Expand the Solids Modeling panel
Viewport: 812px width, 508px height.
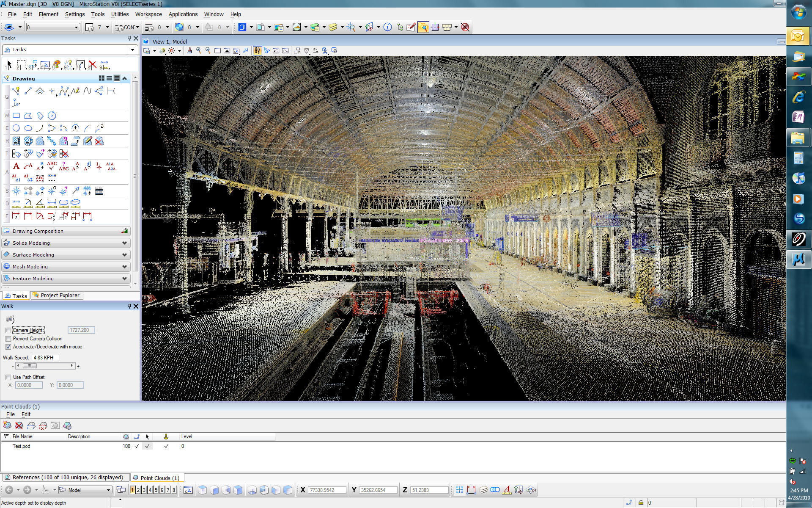coord(66,242)
